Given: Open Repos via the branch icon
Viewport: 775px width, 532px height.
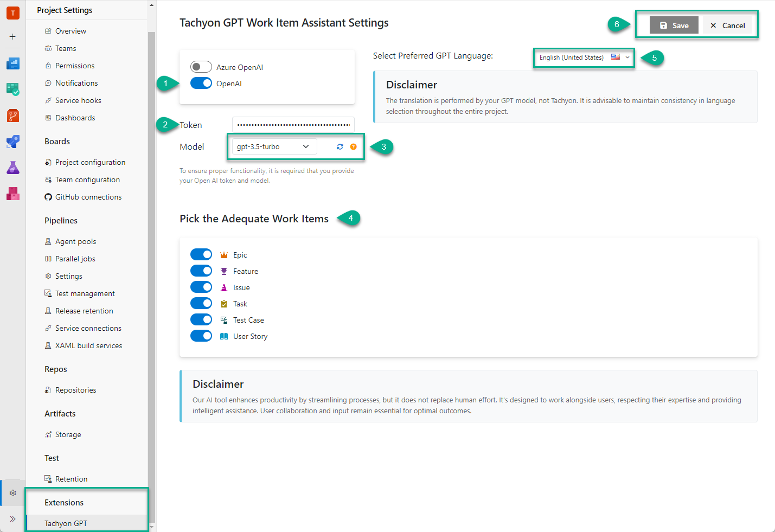Looking at the screenshot, I should click(x=12, y=116).
